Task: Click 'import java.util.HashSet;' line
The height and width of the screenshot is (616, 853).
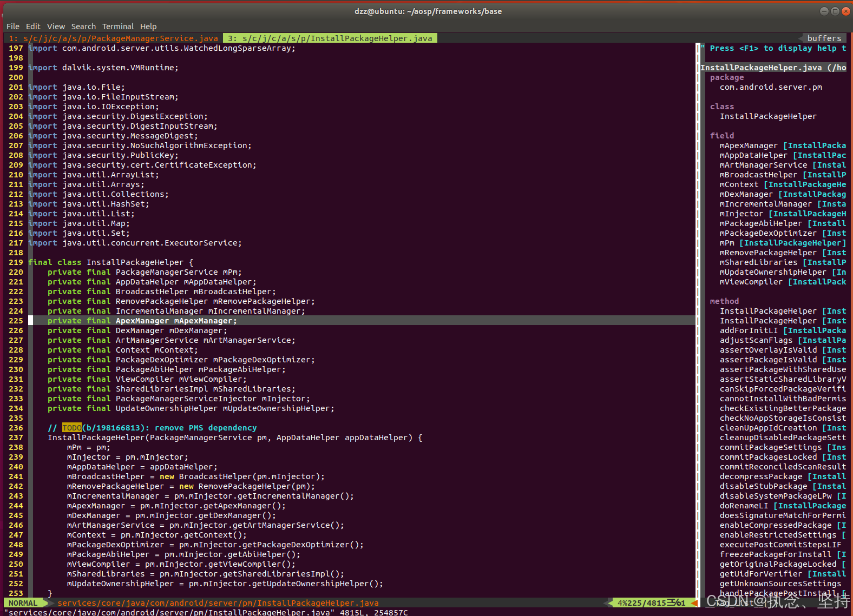Action: (89, 204)
